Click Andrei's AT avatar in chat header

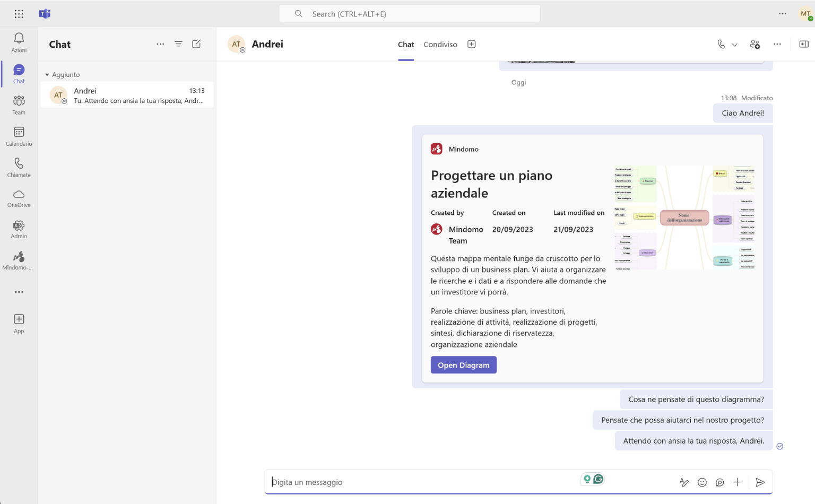click(237, 44)
